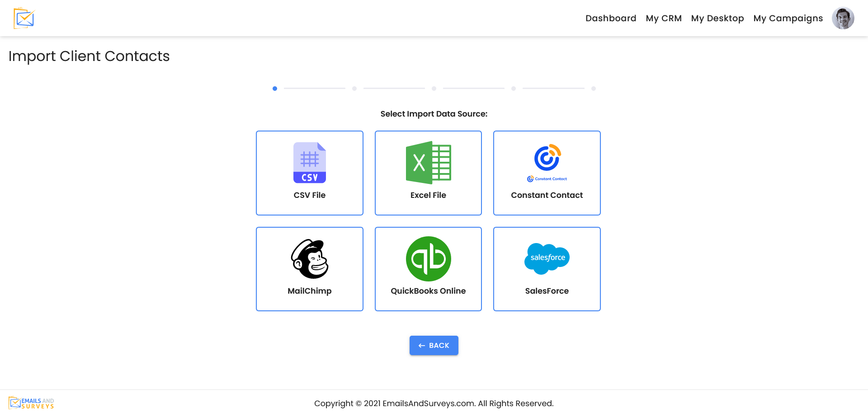Click the fourth step indicator dot

click(x=514, y=89)
